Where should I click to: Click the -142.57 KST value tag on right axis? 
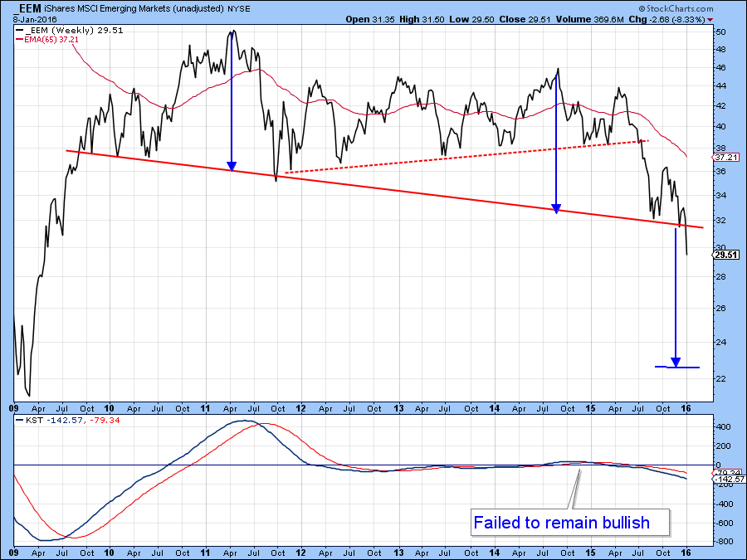[730, 479]
